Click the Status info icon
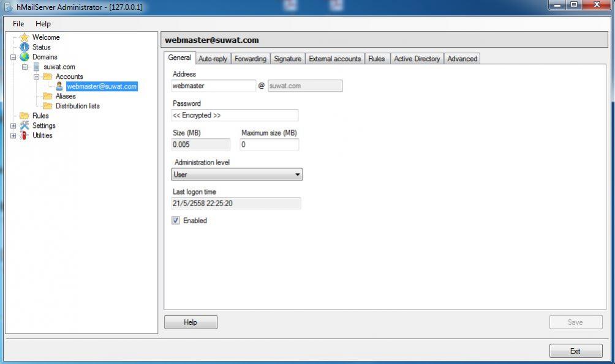Viewport: 615px width, 364px height. point(25,47)
